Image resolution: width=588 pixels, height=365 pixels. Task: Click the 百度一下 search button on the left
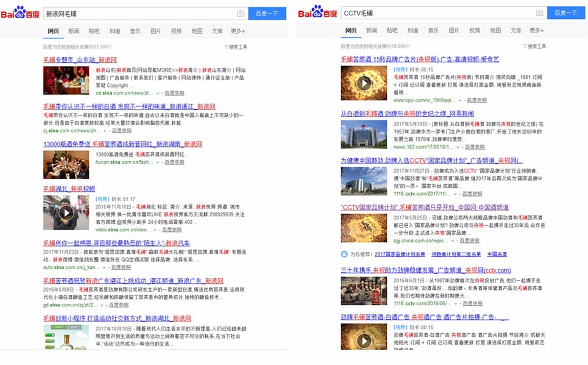point(267,13)
